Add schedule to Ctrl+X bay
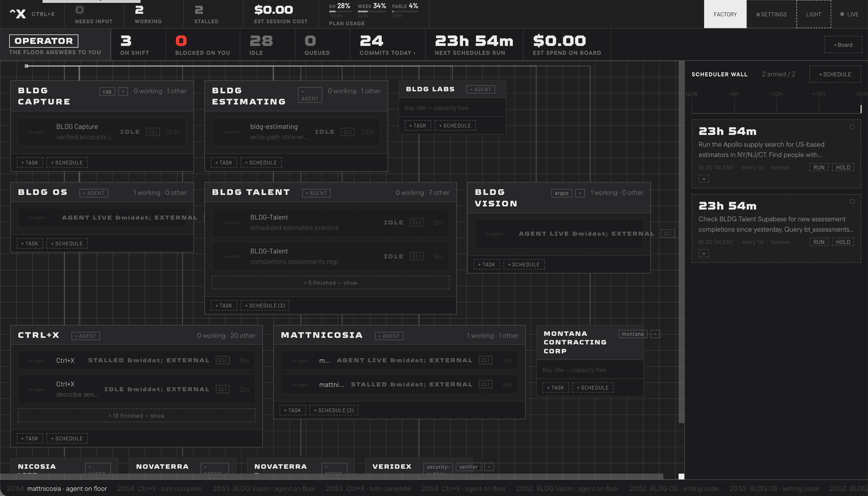 click(x=67, y=438)
